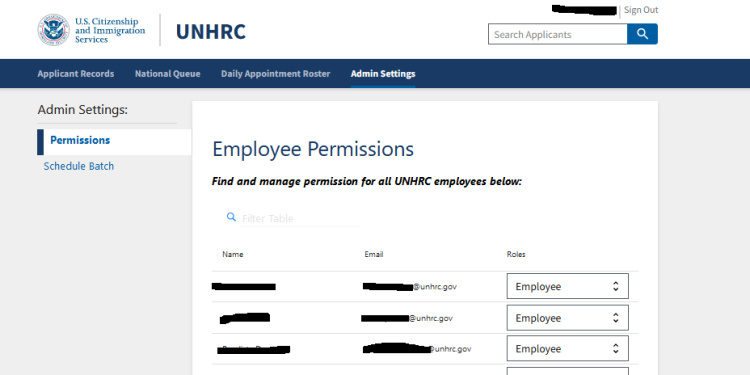Click the blue search magnifier button

coord(642,34)
